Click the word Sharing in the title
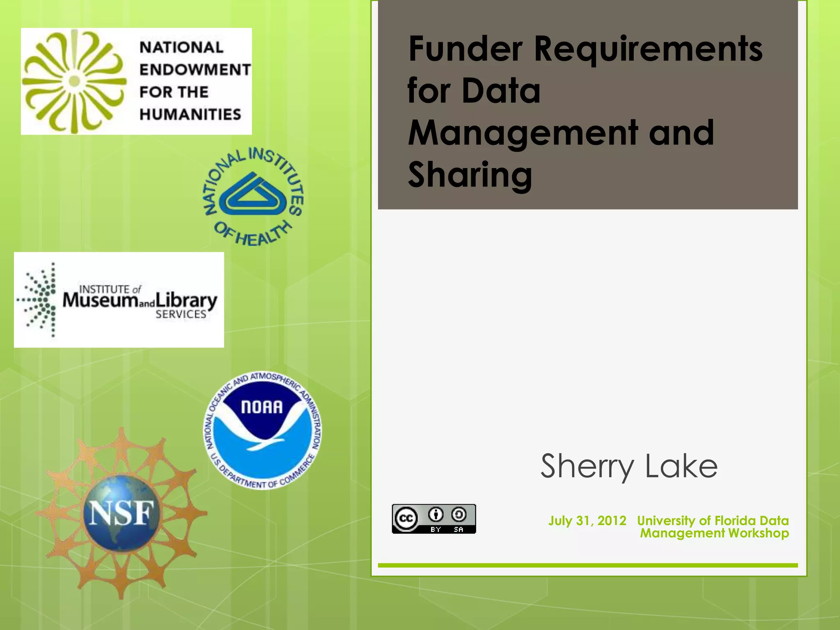The width and height of the screenshot is (840, 630). [x=470, y=175]
